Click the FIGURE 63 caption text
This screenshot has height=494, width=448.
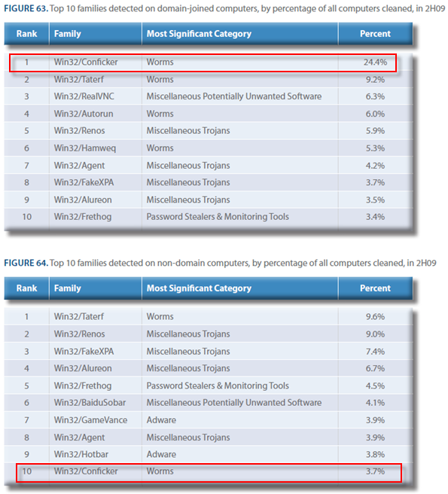(224, 8)
